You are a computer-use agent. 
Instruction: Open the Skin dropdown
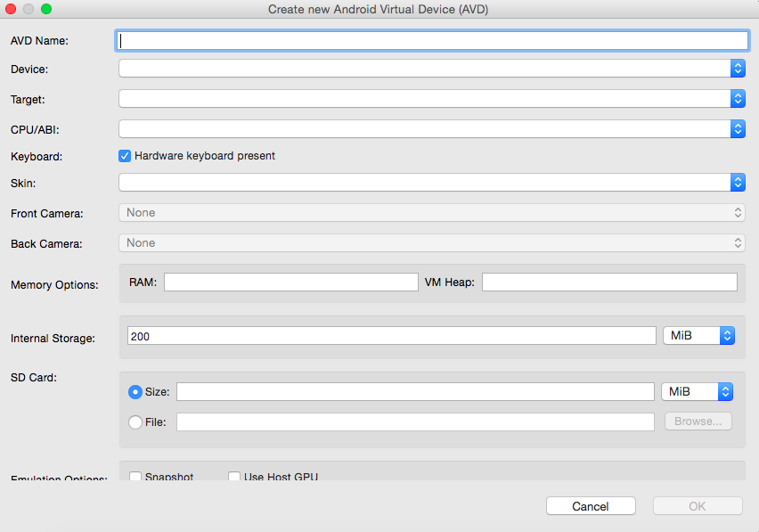tap(432, 183)
